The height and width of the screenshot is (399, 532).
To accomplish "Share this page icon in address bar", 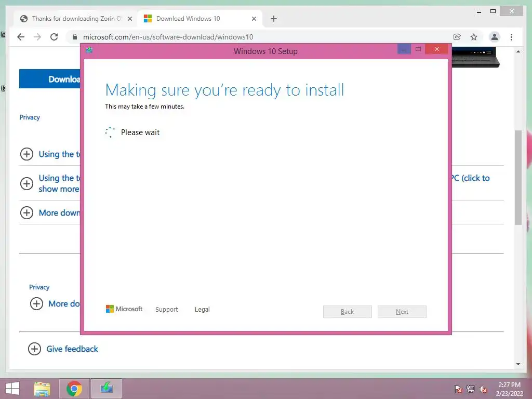I will coord(457,37).
